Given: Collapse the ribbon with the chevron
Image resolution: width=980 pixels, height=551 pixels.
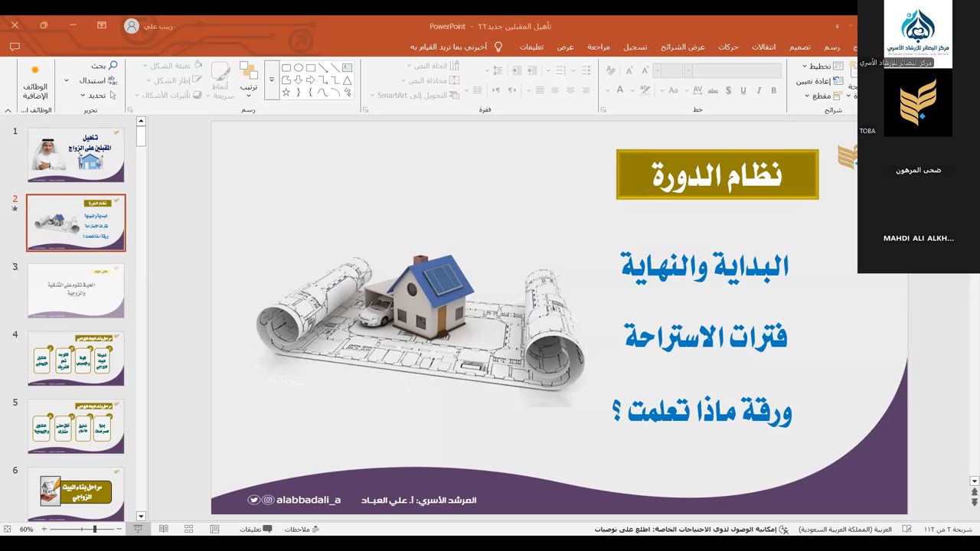Looking at the screenshot, I should coord(8,110).
